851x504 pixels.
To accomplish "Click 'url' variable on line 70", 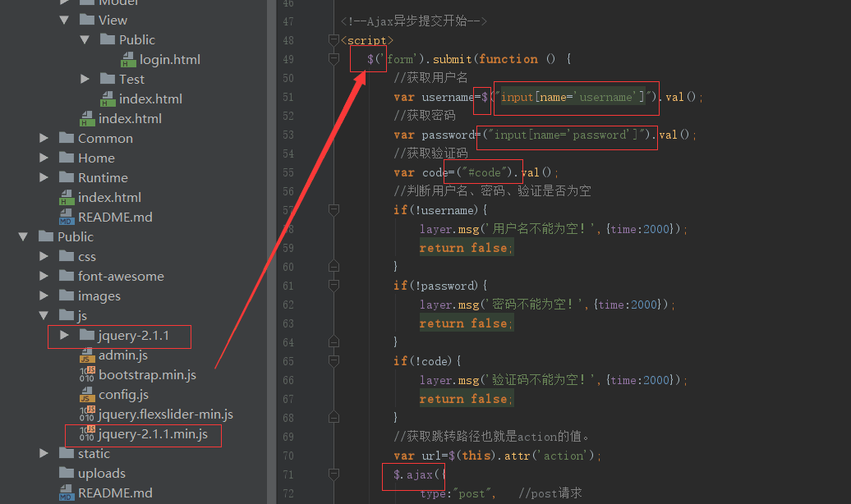I will coord(431,456).
